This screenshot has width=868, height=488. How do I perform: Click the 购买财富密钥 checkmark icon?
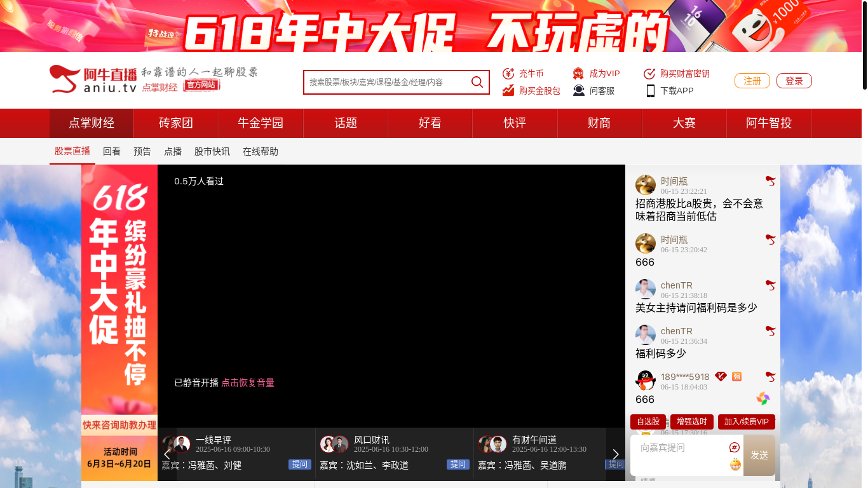tap(649, 74)
